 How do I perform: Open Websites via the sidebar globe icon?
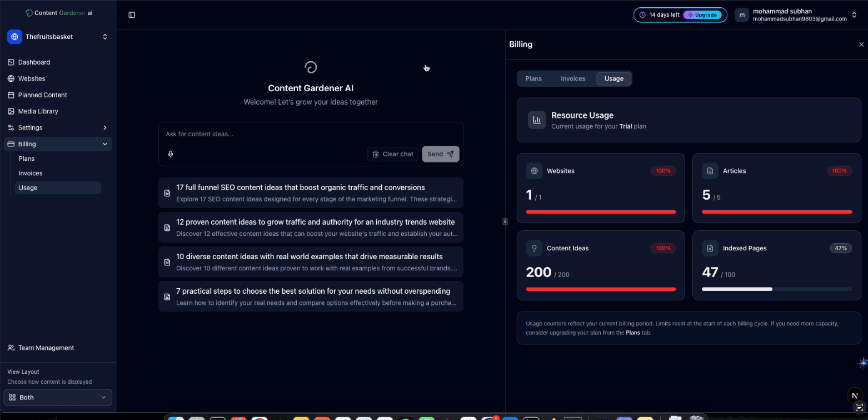(x=11, y=78)
